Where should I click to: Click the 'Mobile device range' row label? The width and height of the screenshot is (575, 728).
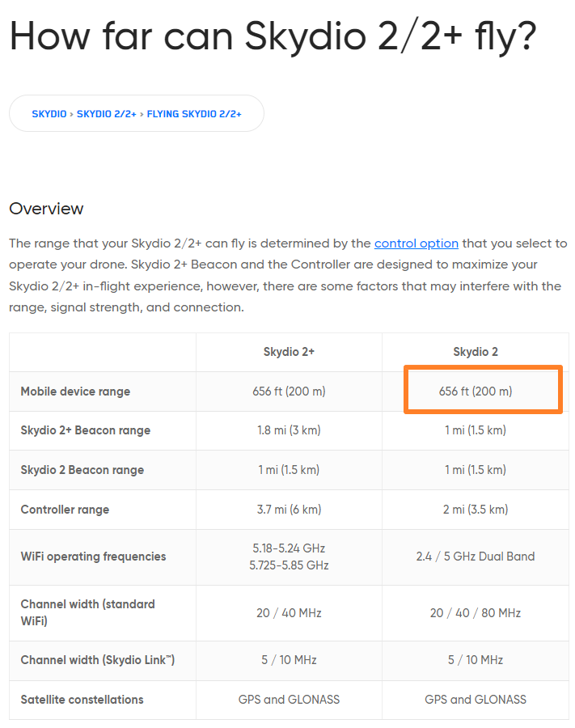click(x=76, y=392)
